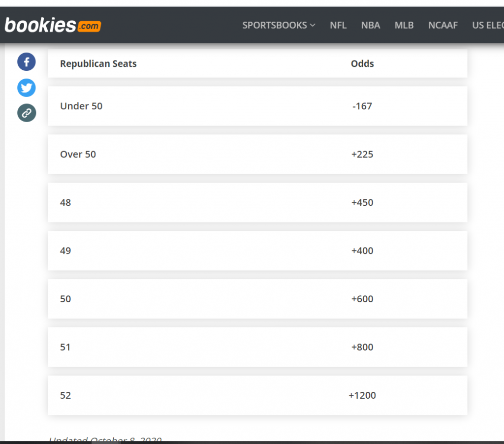Click the Odds column header
504x444 pixels.
[362, 63]
